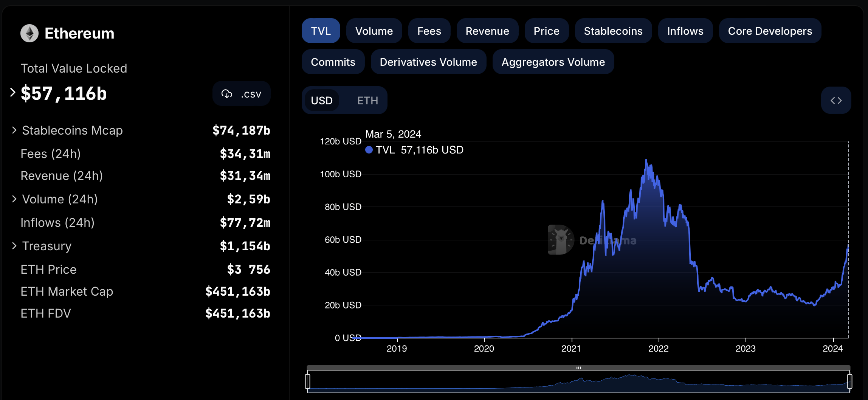This screenshot has width=868, height=400.
Task: Click the TVL 57,116b USD tooltip text
Action: pyautogui.click(x=420, y=150)
